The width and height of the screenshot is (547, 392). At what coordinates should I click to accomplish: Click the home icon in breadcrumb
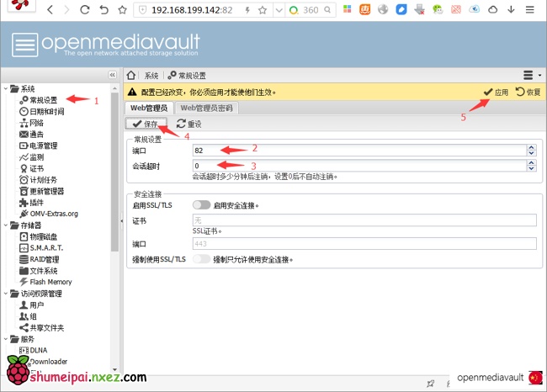point(131,76)
